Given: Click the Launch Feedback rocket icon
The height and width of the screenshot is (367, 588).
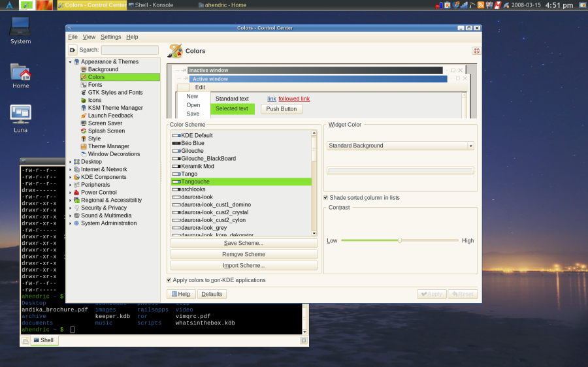Looking at the screenshot, I should [x=84, y=116].
